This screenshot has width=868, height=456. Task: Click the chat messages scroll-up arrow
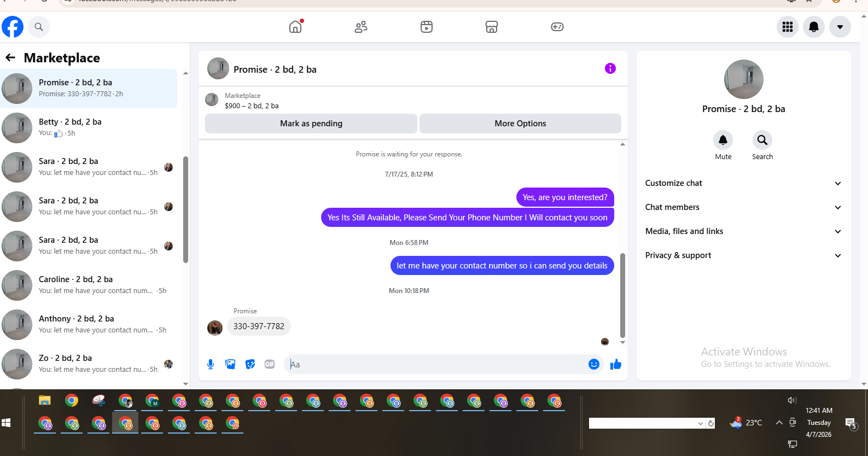(x=622, y=144)
